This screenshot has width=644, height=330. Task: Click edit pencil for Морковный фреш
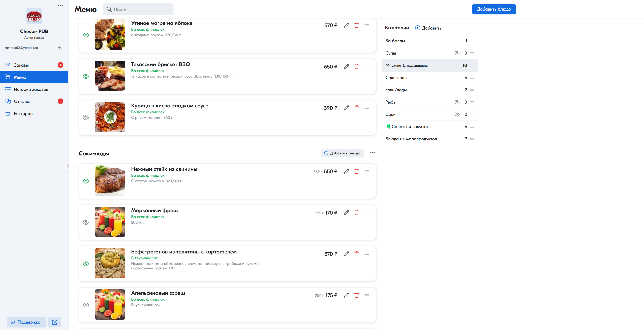(346, 213)
